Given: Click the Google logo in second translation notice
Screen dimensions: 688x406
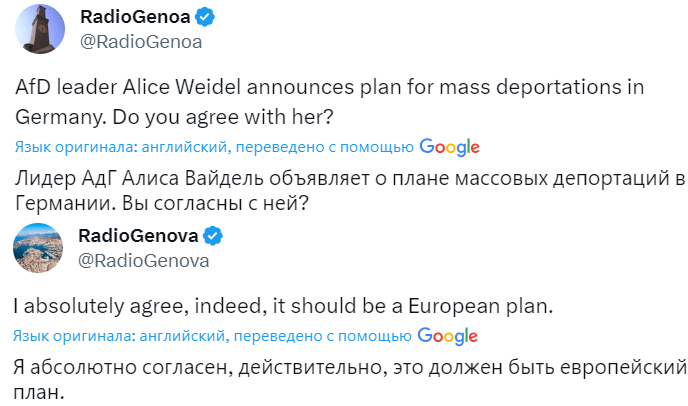Looking at the screenshot, I should pos(447,337).
